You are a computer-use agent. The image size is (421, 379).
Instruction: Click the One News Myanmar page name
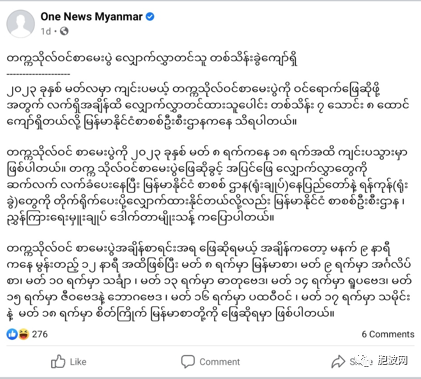tap(92, 17)
